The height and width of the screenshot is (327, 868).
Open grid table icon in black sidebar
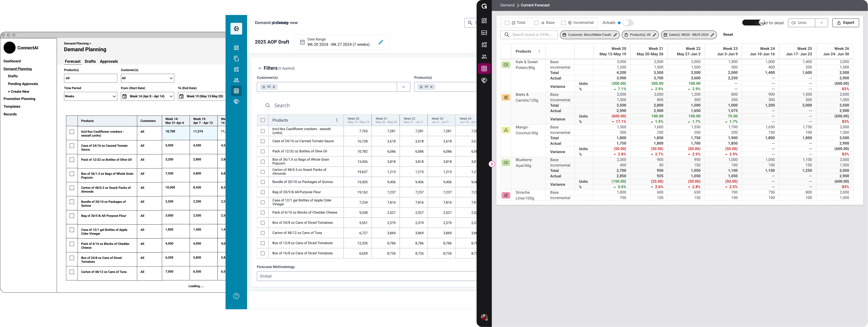coord(484,68)
